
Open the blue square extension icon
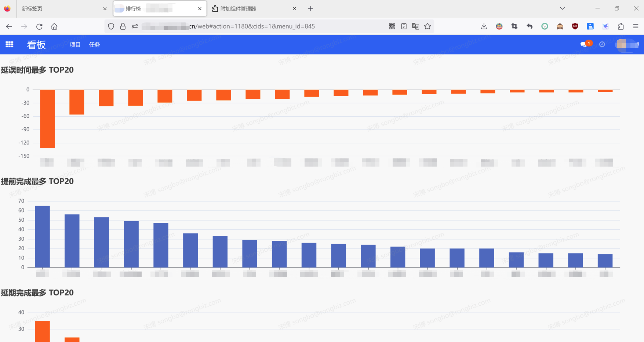click(x=590, y=26)
